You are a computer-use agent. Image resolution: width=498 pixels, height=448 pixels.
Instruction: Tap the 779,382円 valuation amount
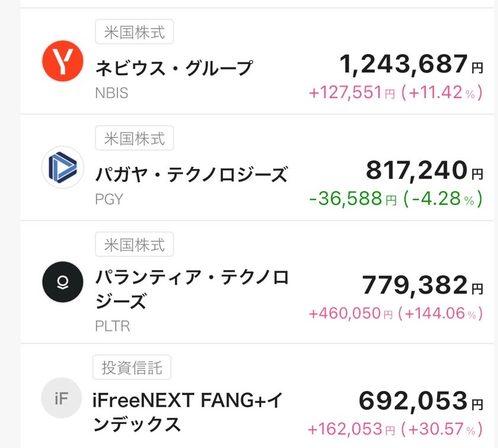[x=422, y=286]
